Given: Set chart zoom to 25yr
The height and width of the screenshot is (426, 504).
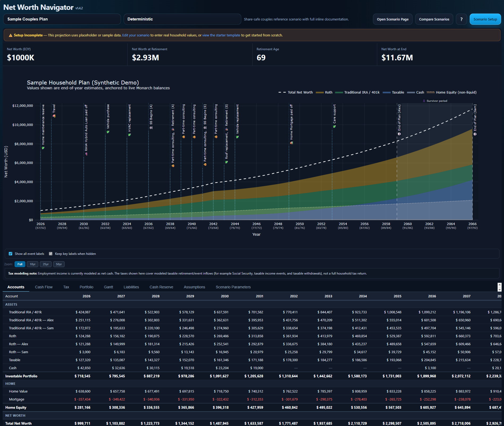Looking at the screenshot, I should coord(46,264).
